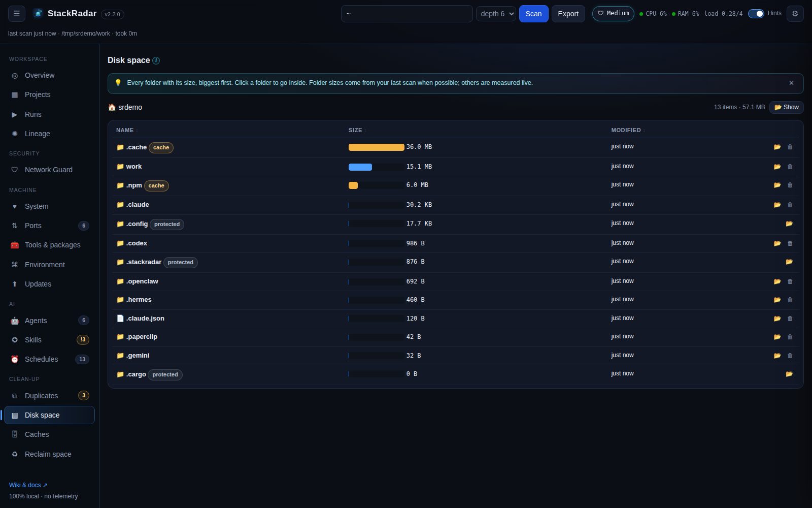This screenshot has width=812, height=508.
Task: Click the Disk space info icon
Action: pos(156,60)
